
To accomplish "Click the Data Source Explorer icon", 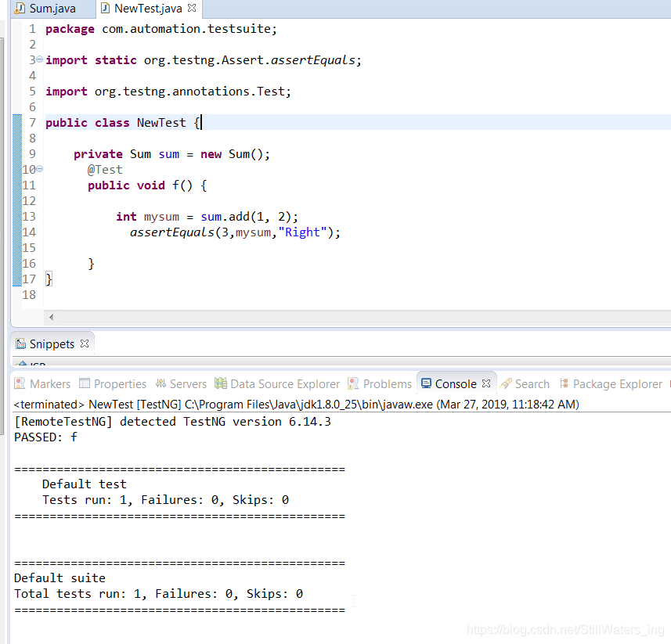I will click(x=220, y=383).
